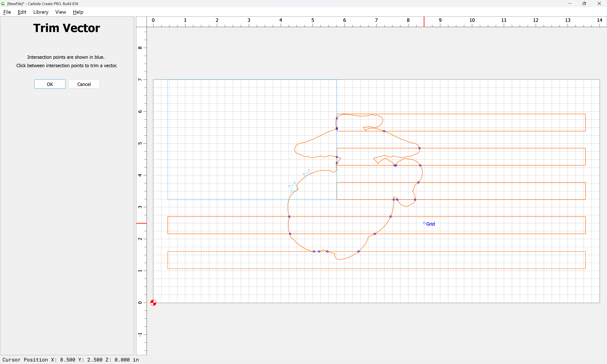Click the red marker on vertical ruler
Screen dimensions: 607x364
tap(141, 223)
